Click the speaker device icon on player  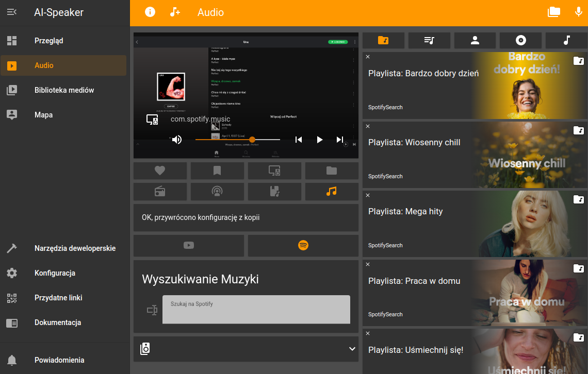pos(152,120)
